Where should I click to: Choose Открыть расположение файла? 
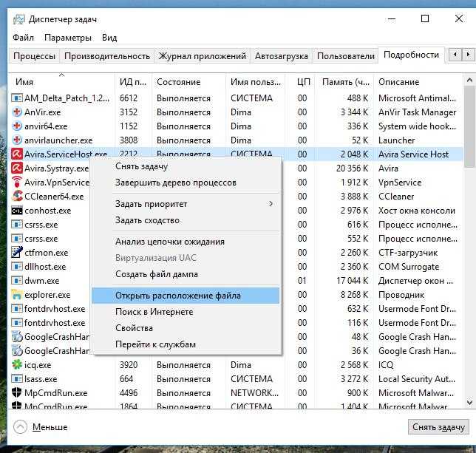(x=186, y=296)
